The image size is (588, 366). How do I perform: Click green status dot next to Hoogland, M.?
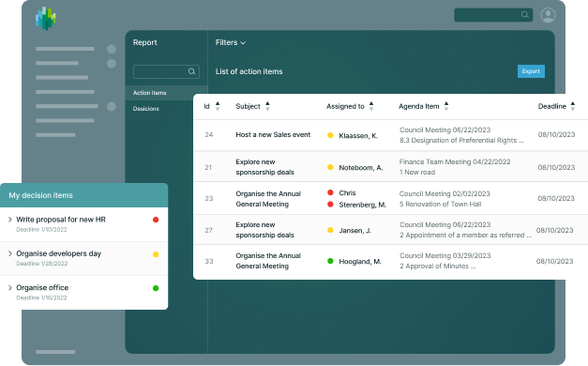pyautogui.click(x=330, y=261)
